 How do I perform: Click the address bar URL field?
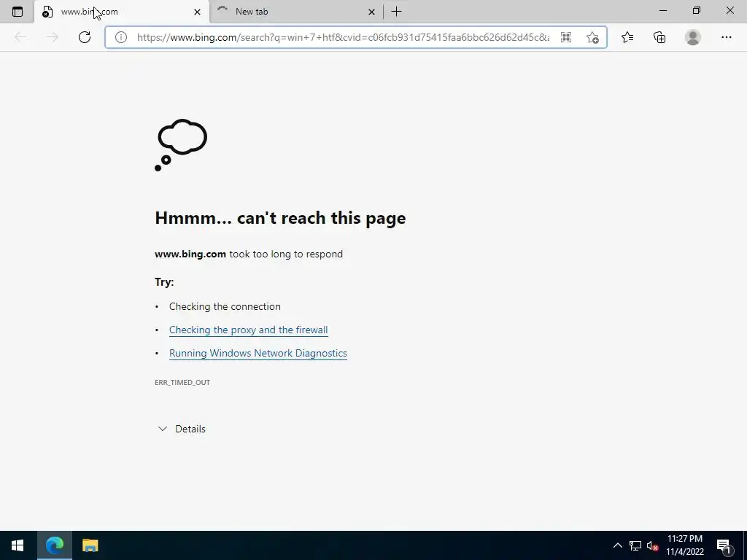click(343, 37)
